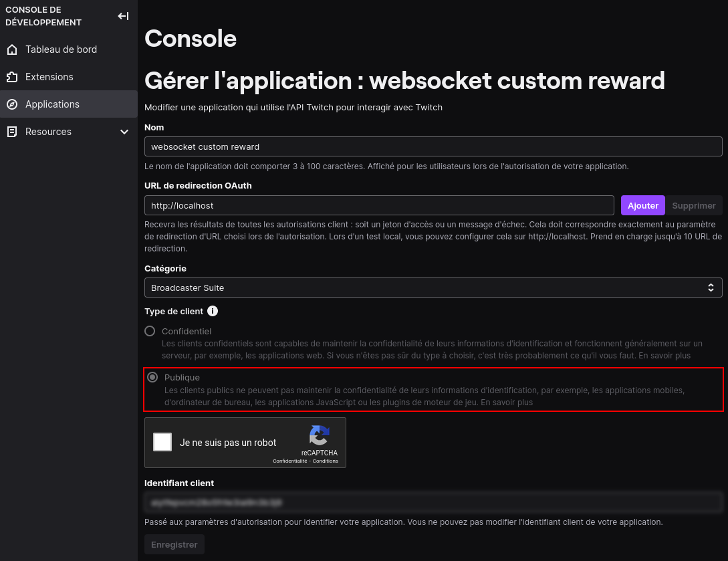
Task: Click the Catégorie label
Action: [x=165, y=268]
